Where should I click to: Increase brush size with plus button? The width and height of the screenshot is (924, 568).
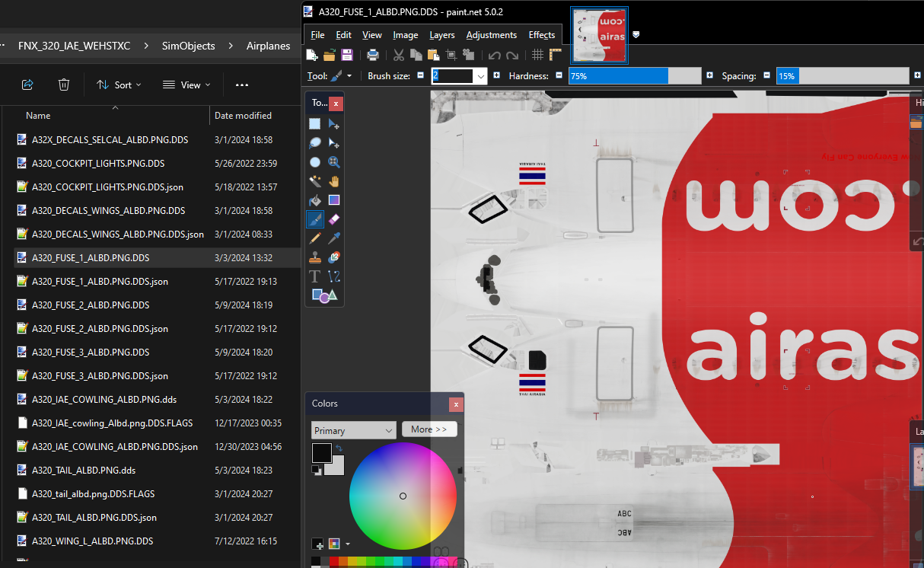496,76
